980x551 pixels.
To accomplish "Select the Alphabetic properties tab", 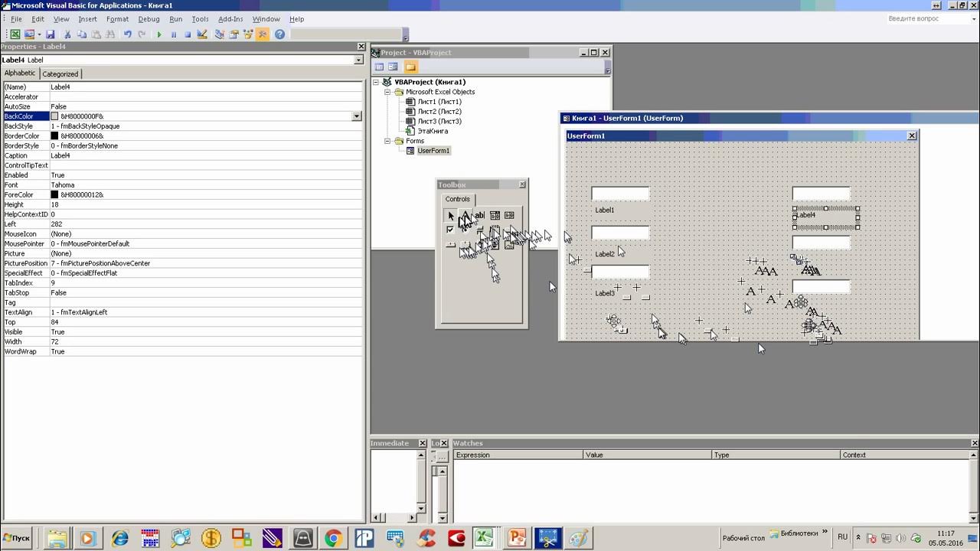I will [x=20, y=73].
